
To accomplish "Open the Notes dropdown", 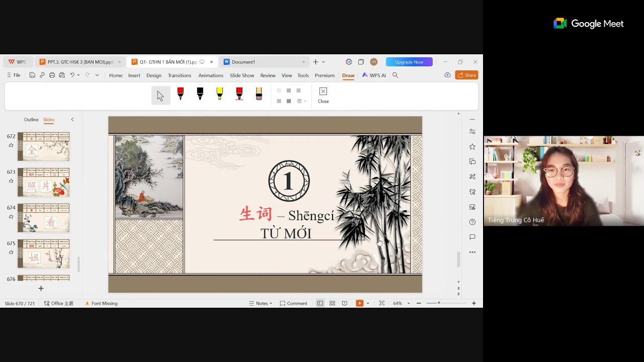I will [261, 304].
